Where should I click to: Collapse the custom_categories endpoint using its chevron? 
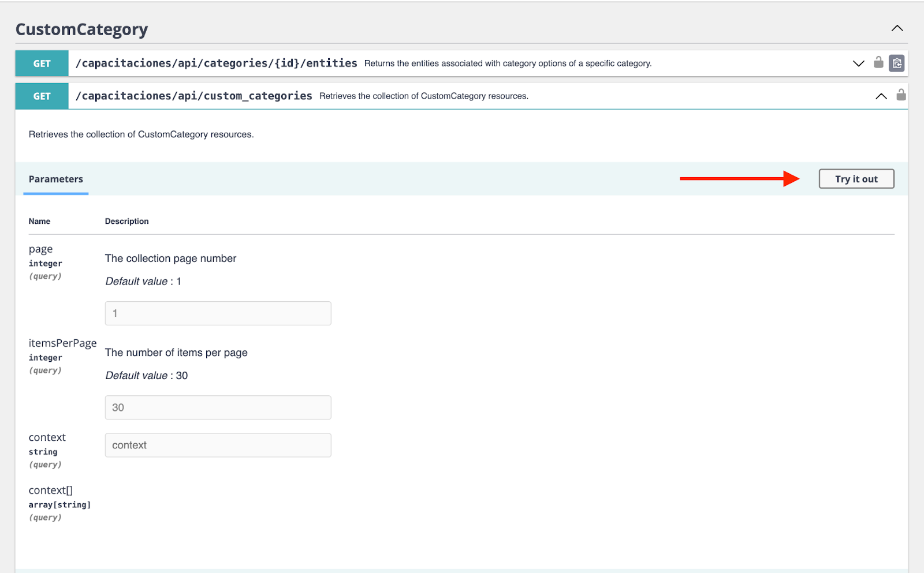(x=881, y=96)
